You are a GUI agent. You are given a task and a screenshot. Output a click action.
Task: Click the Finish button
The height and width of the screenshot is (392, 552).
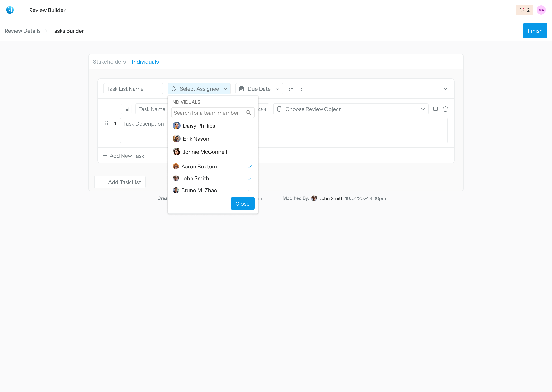point(535,31)
